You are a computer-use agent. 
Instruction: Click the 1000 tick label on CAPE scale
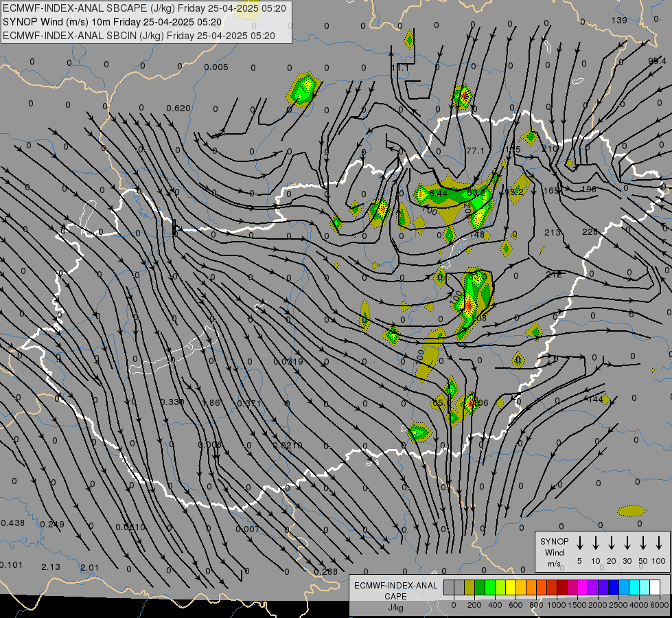556,605
